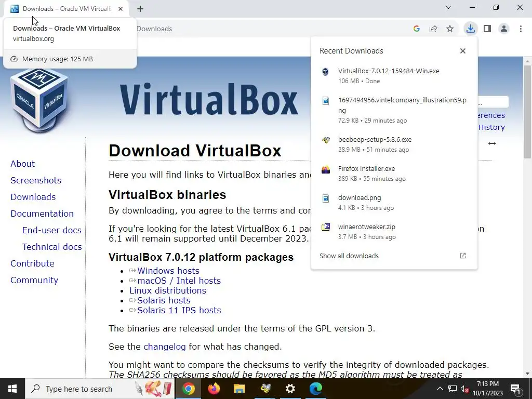Click the muted volume tray icon
Screen dimensions: 532x399
[464, 389]
